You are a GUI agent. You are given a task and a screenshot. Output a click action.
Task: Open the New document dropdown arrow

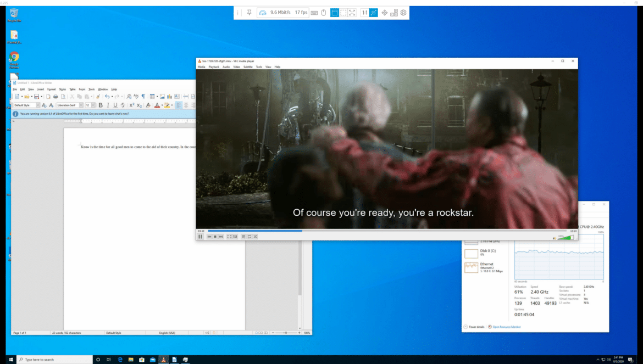(22, 97)
